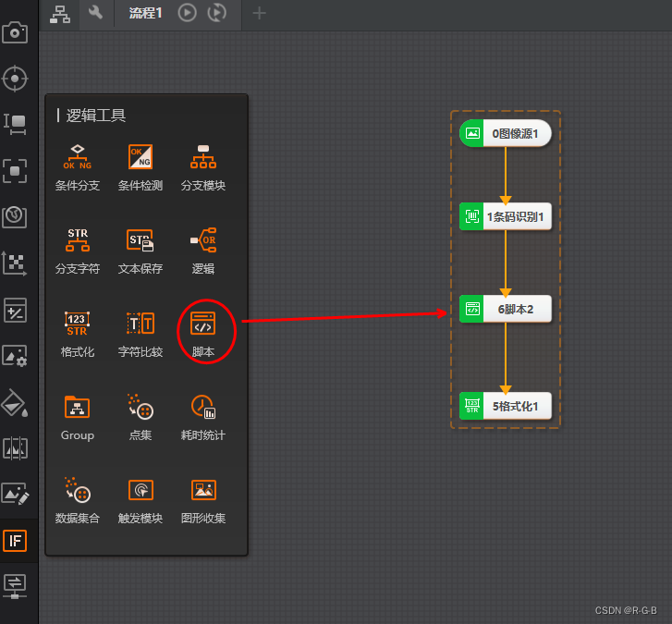This screenshot has height=624, width=672.
Task: Open the IF logic tools sidebar category
Action: tap(15, 541)
